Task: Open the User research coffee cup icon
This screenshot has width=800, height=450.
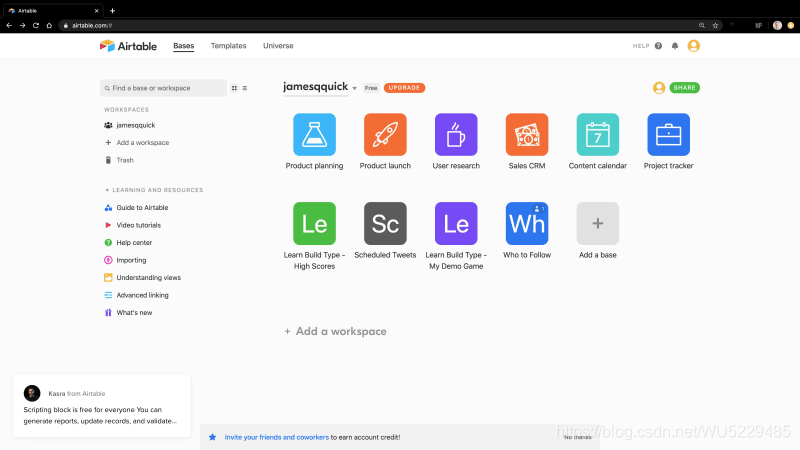Action: [456, 135]
